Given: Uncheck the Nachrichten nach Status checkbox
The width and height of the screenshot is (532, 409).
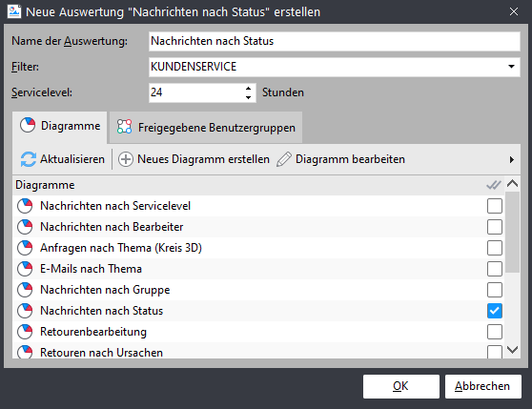Looking at the screenshot, I should (x=495, y=311).
